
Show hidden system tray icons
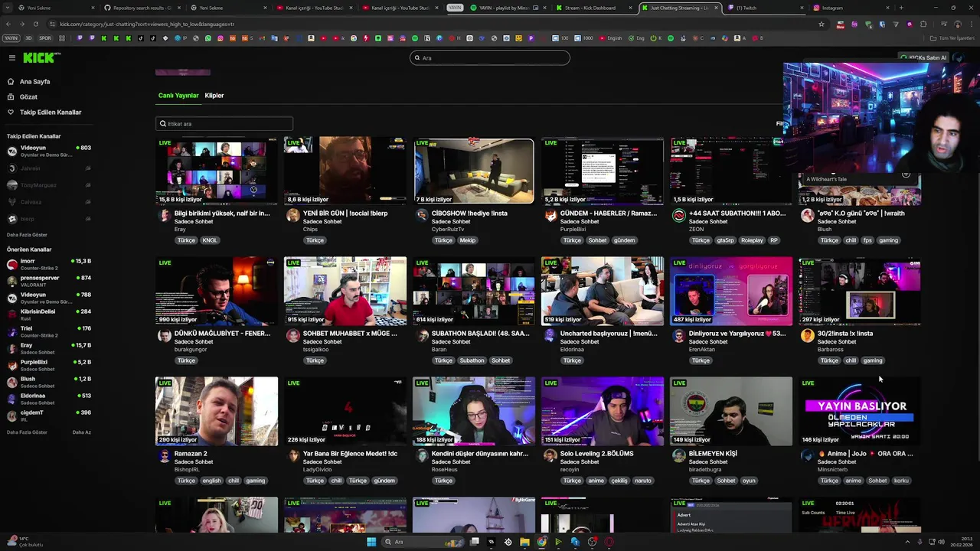pos(907,542)
